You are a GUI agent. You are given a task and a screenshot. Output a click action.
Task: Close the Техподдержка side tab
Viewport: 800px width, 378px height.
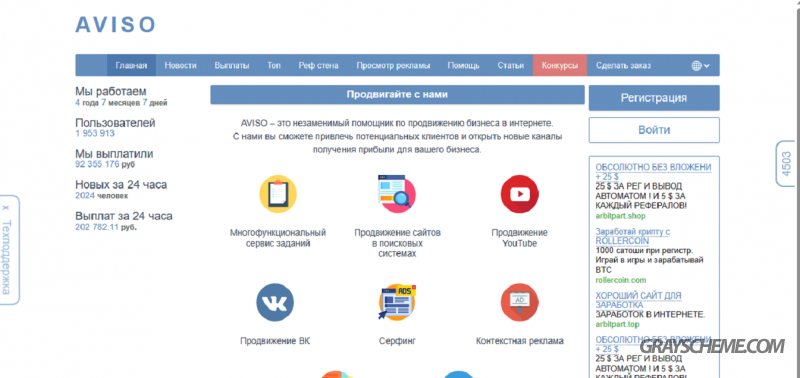click(6, 208)
